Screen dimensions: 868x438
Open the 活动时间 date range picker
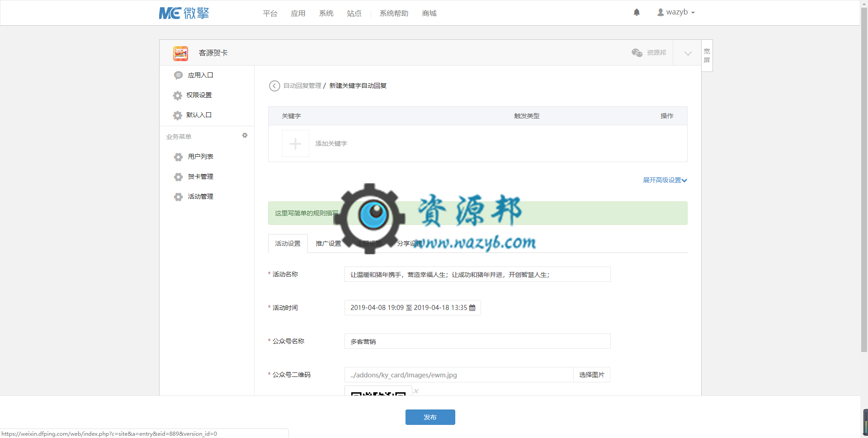(412, 308)
